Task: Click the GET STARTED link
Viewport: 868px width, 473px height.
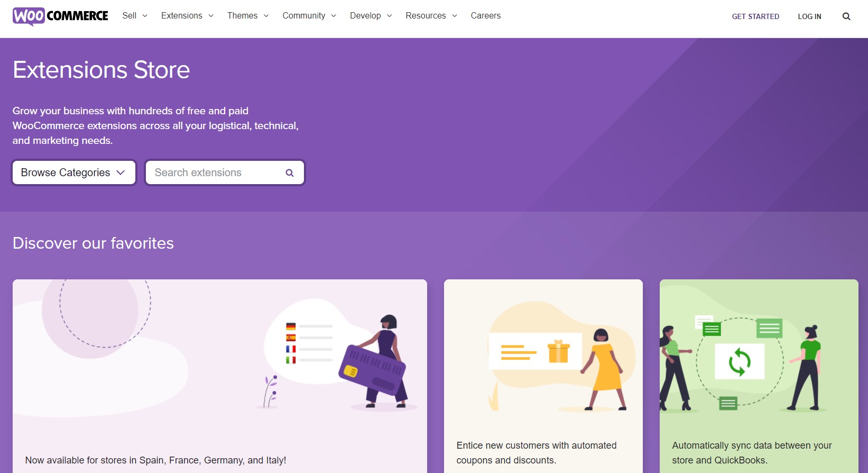Action: [755, 16]
